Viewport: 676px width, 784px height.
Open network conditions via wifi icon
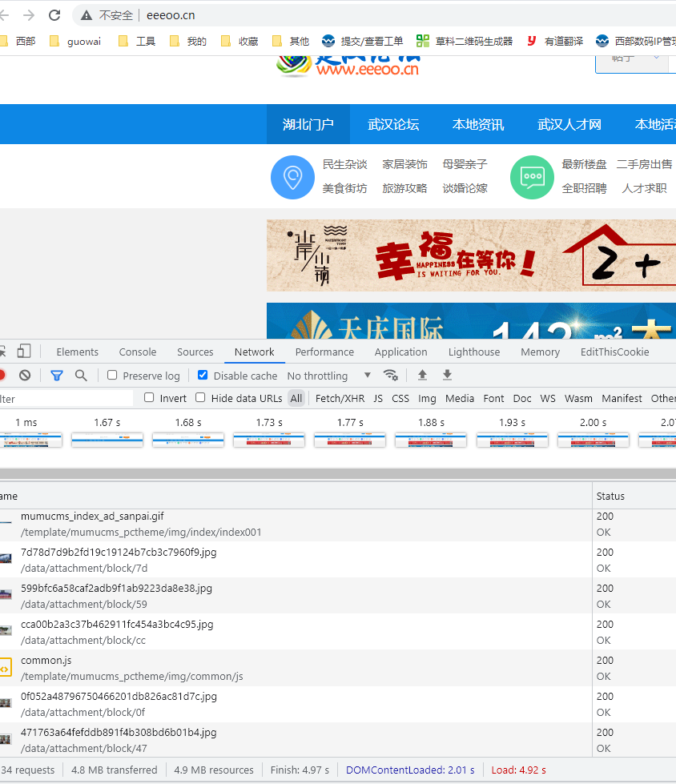390,375
